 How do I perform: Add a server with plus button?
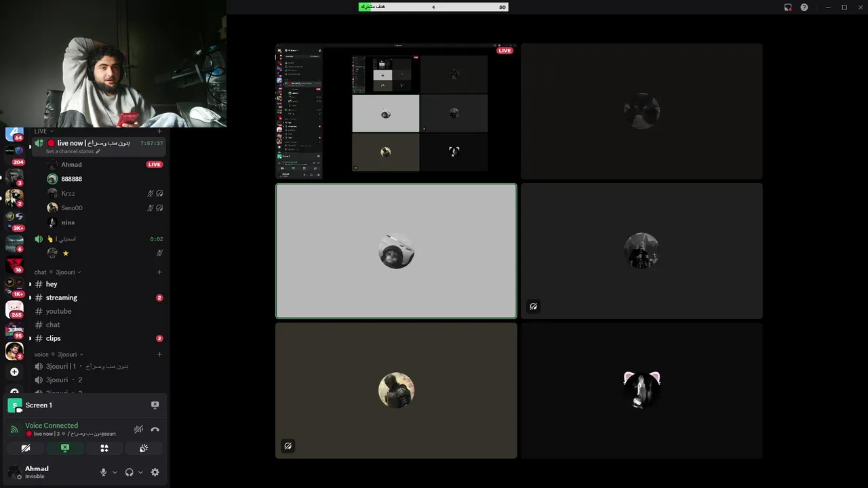point(14,371)
